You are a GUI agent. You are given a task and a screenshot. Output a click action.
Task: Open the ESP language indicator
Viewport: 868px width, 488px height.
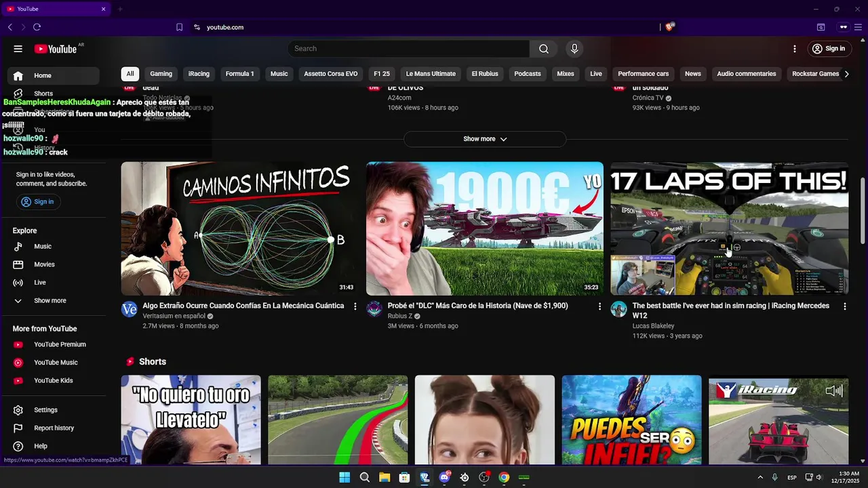pyautogui.click(x=792, y=478)
